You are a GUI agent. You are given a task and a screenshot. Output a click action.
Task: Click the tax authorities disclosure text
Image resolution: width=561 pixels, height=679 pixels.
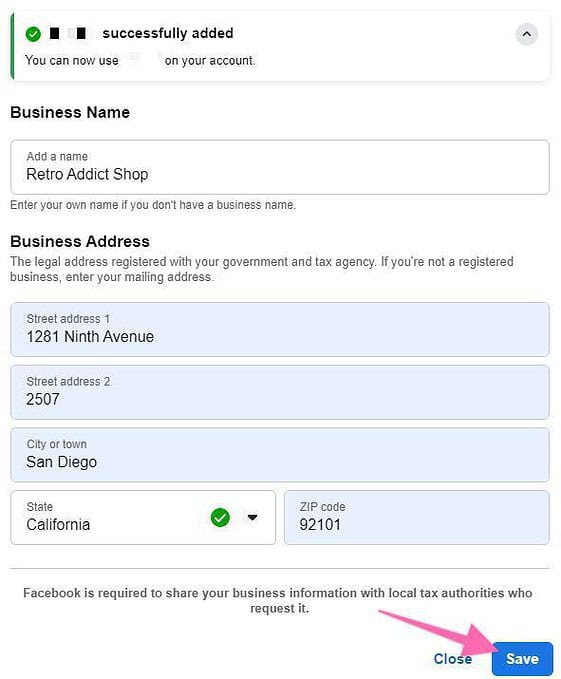pos(278,600)
